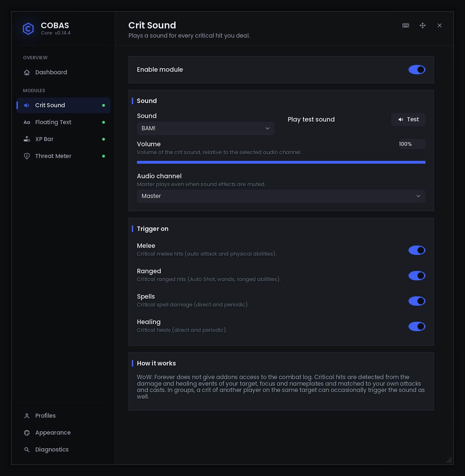Click the "Core v0.14.4" version text
The width and height of the screenshot is (465, 476).
(56, 33)
